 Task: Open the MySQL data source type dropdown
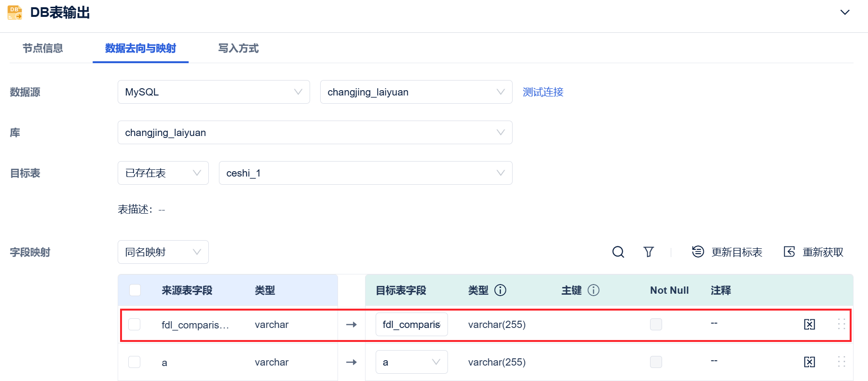click(x=214, y=92)
